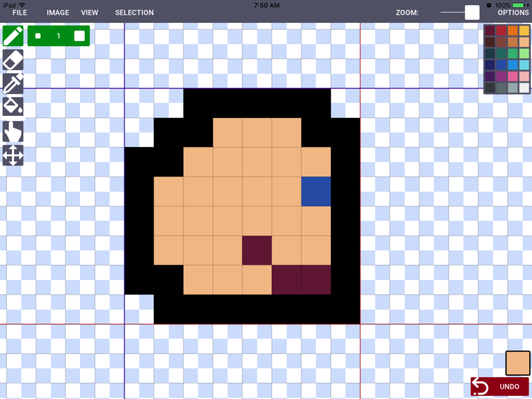
Task: Pick medium slate gray from palette
Action: [501, 88]
